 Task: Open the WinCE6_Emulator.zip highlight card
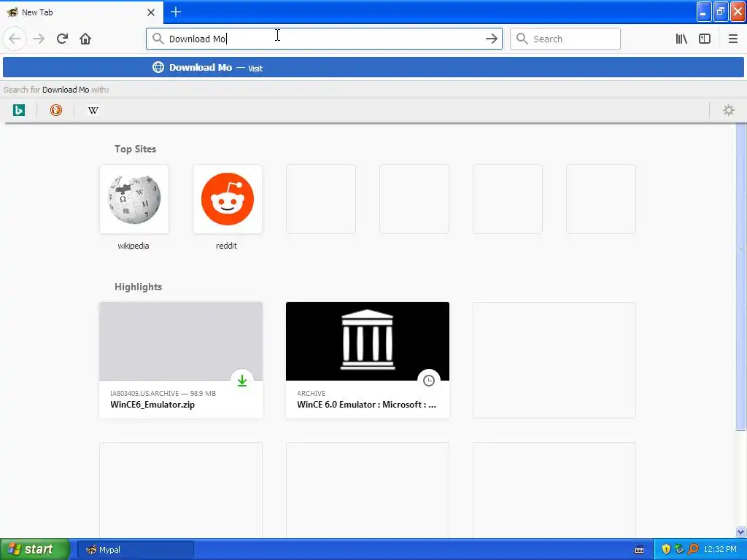click(181, 360)
